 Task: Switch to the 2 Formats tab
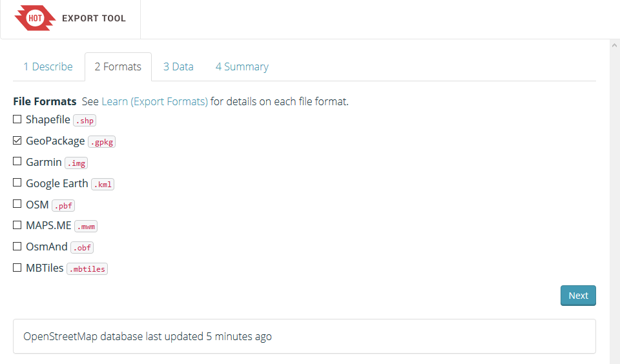(118, 66)
